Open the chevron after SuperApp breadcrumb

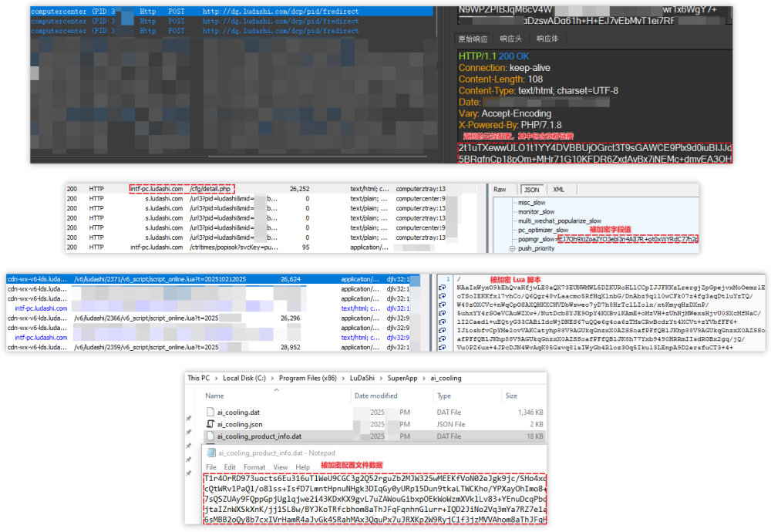pos(424,378)
